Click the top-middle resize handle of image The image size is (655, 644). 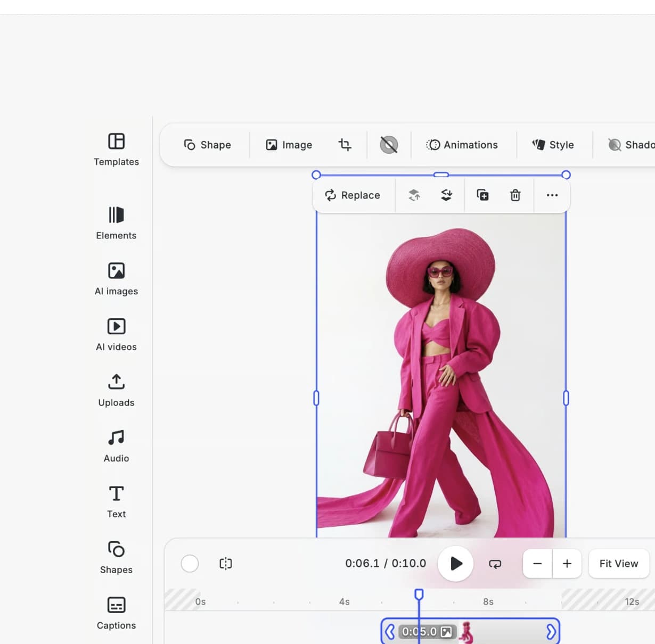coord(441,175)
